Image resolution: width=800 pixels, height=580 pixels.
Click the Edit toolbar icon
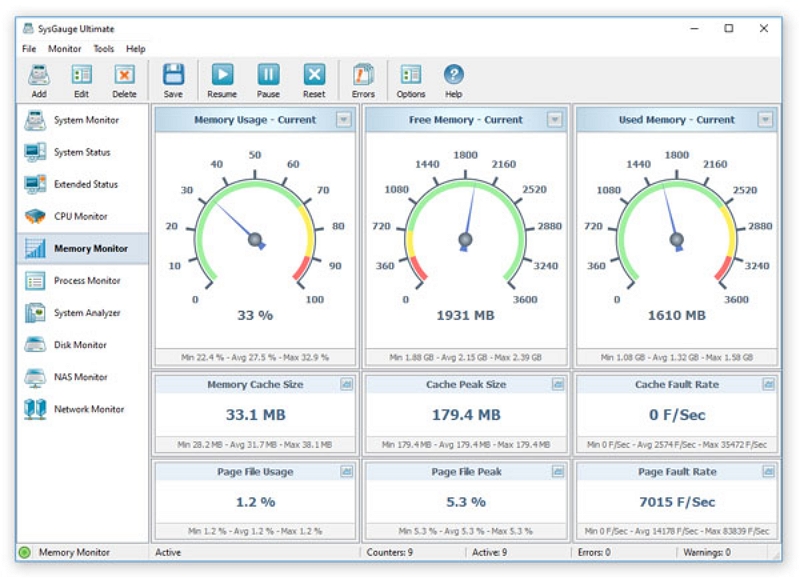(x=81, y=75)
